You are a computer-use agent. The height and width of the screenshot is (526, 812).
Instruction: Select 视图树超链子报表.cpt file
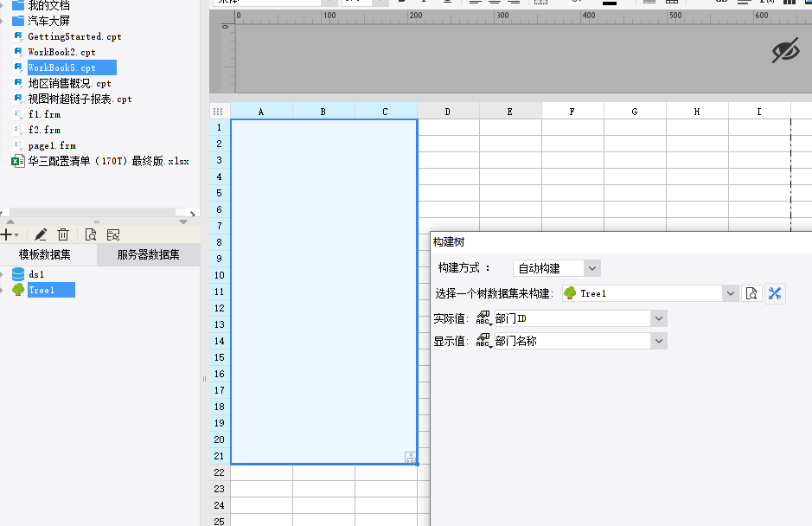click(80, 99)
